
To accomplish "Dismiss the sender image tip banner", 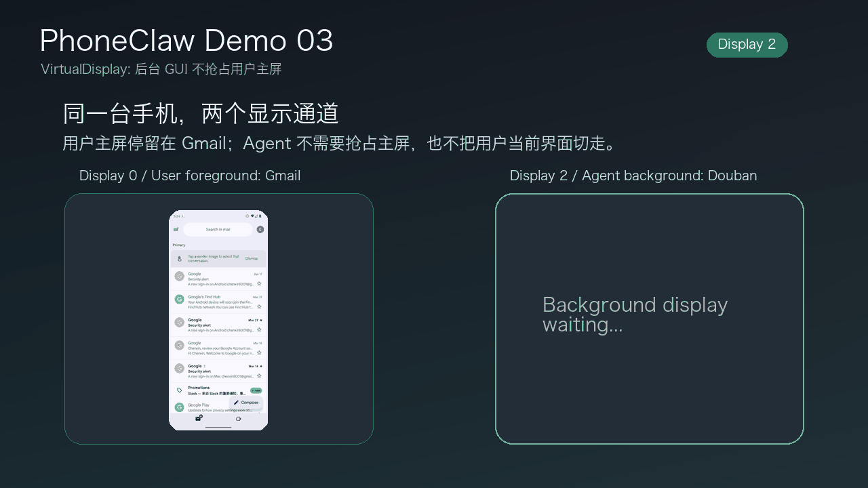I will click(x=251, y=259).
